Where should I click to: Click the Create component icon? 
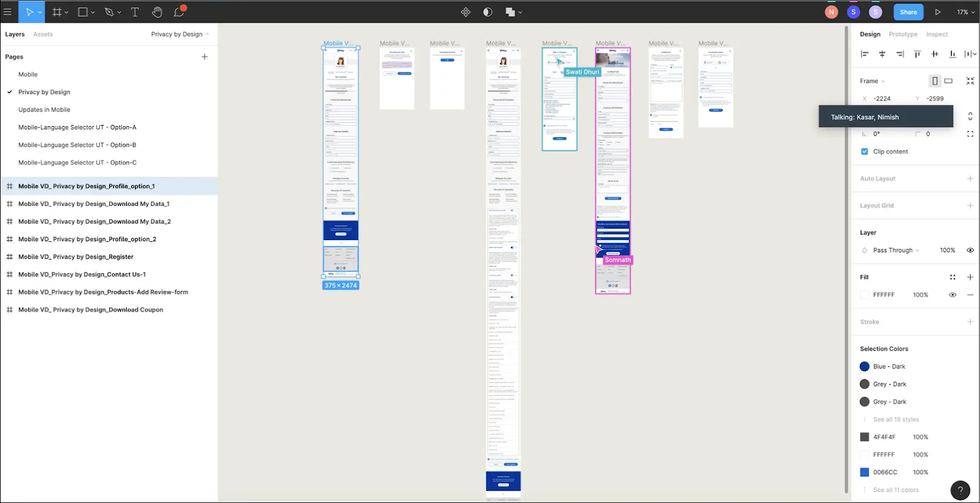[x=466, y=12]
